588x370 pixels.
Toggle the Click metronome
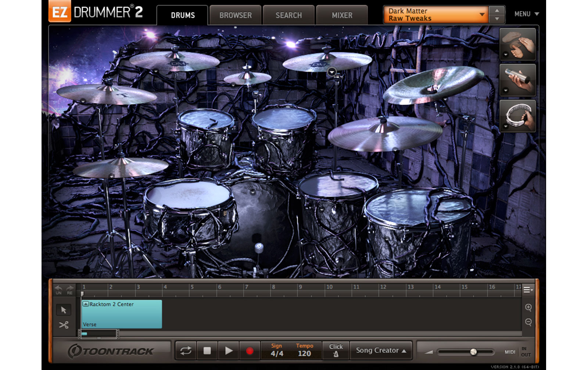pos(336,351)
